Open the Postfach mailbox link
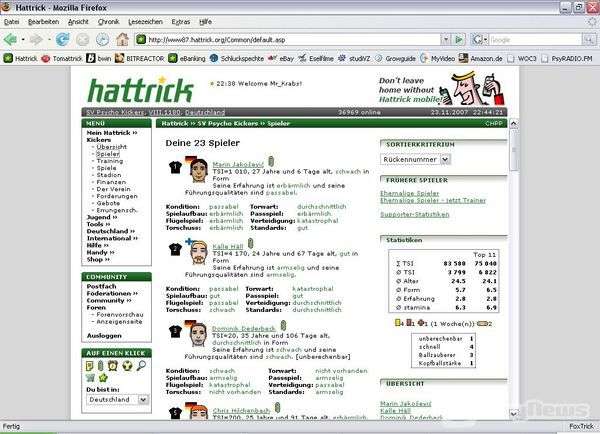Screen dimensions: 600x434 click(x=101, y=286)
